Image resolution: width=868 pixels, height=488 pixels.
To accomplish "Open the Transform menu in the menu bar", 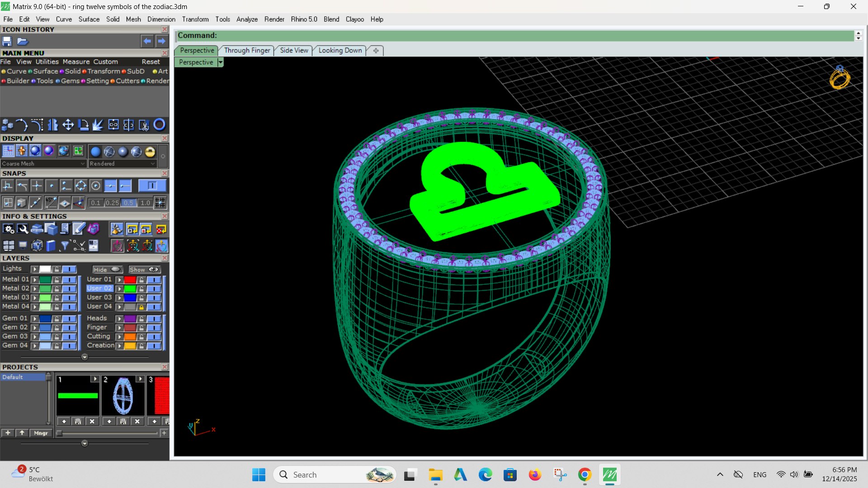I will click(195, 19).
